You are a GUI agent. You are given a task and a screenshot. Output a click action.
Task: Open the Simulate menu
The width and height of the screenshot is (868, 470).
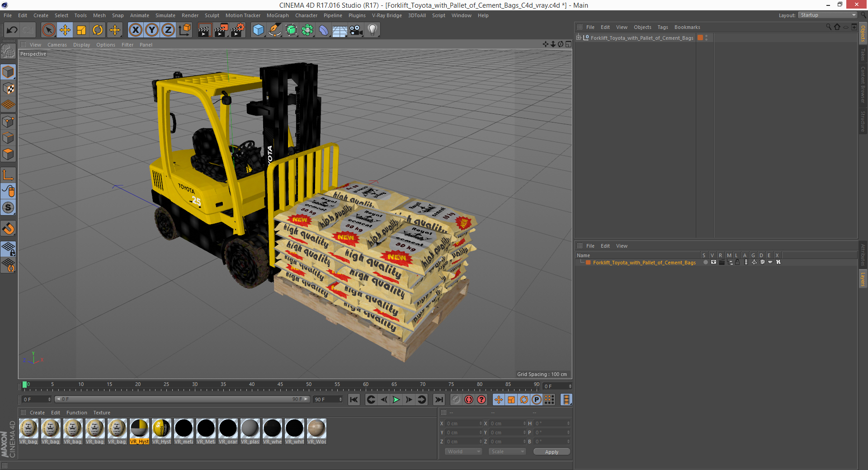click(x=165, y=15)
